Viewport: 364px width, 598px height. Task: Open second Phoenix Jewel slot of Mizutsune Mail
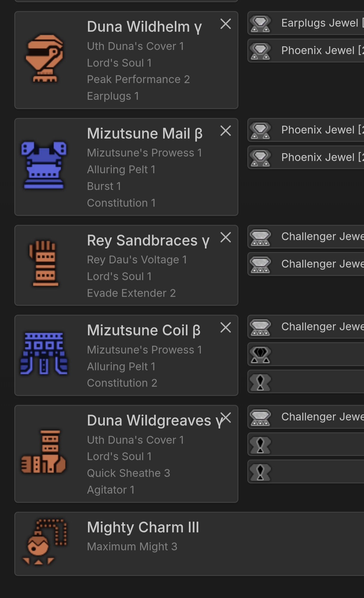[x=306, y=157]
